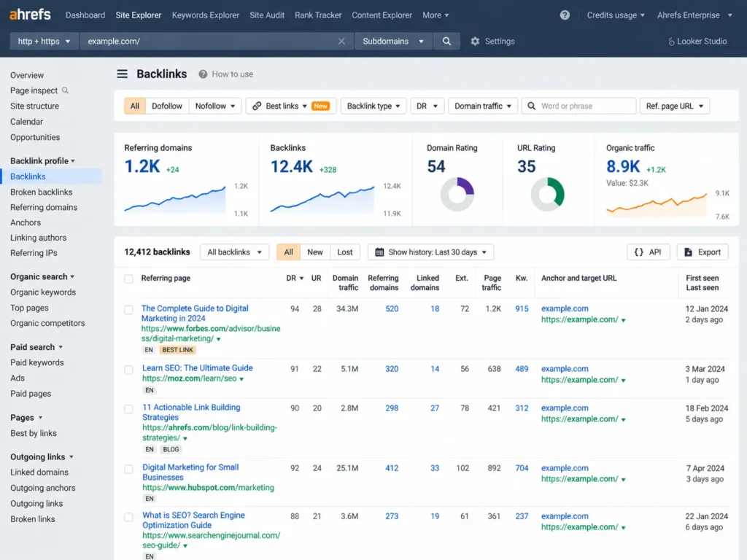The width and height of the screenshot is (747, 560).
Task: Click the How to use help icon
Action: [x=203, y=74]
